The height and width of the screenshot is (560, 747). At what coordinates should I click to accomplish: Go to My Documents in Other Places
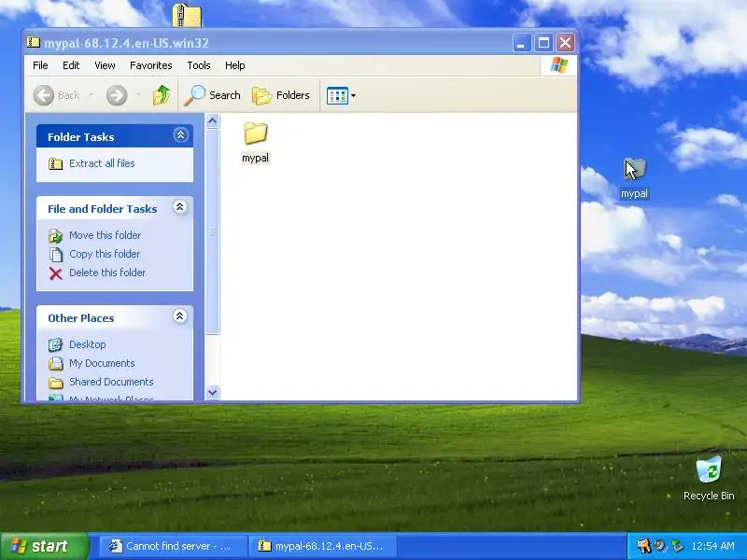tap(102, 363)
